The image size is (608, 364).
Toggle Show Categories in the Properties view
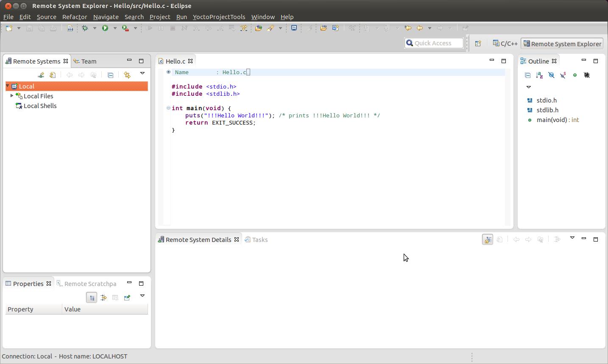[92, 297]
